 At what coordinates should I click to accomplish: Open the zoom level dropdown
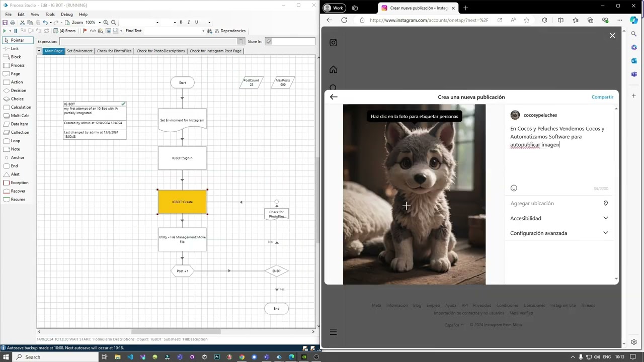coord(100,23)
